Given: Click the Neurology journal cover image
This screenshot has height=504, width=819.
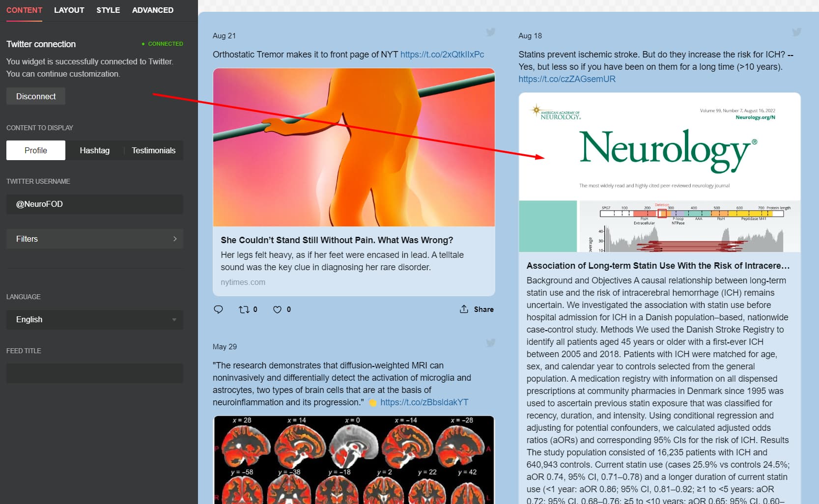Looking at the screenshot, I should tap(660, 172).
